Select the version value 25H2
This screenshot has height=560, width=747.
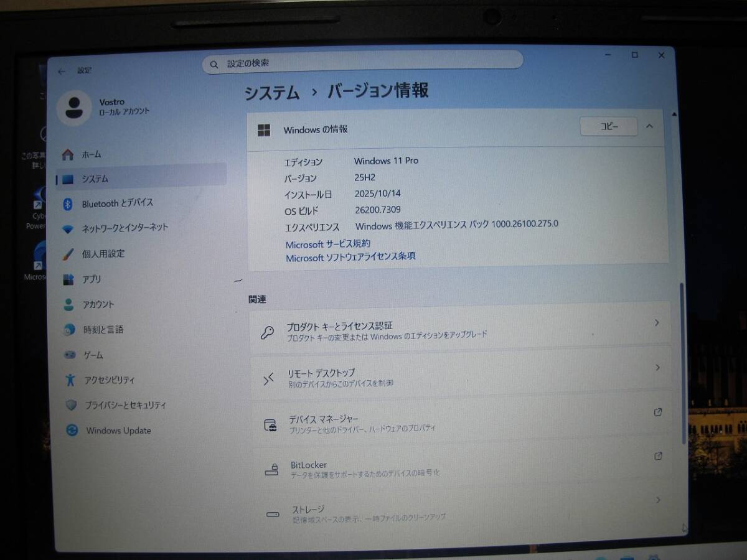[x=365, y=177]
